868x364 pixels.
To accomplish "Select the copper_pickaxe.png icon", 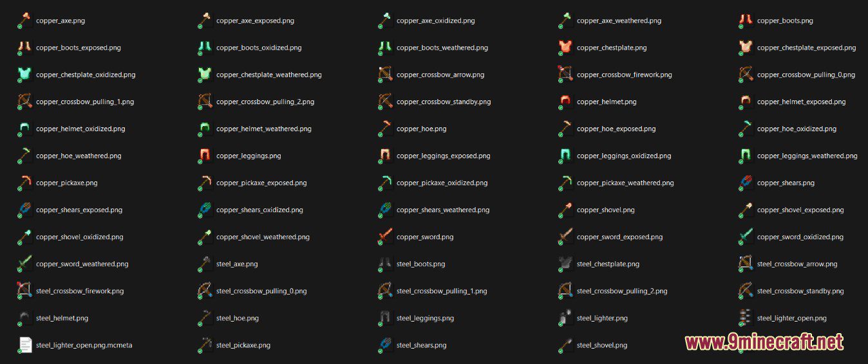I will point(24,183).
